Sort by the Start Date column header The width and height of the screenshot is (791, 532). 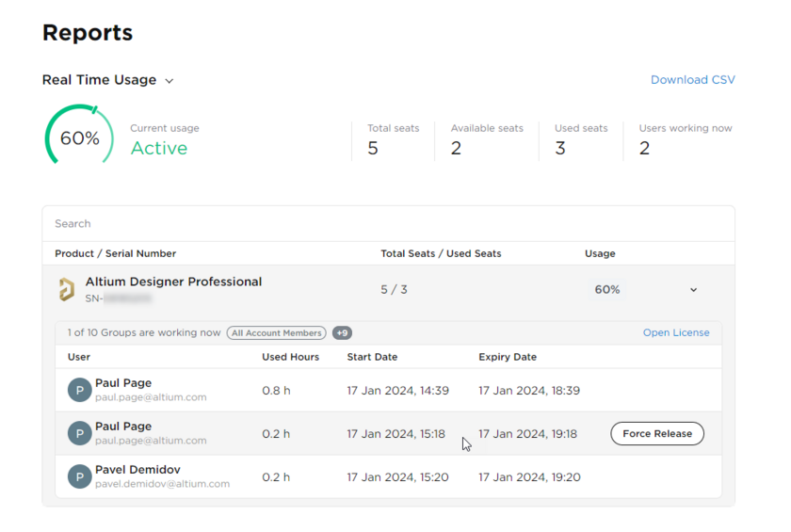pyautogui.click(x=372, y=357)
